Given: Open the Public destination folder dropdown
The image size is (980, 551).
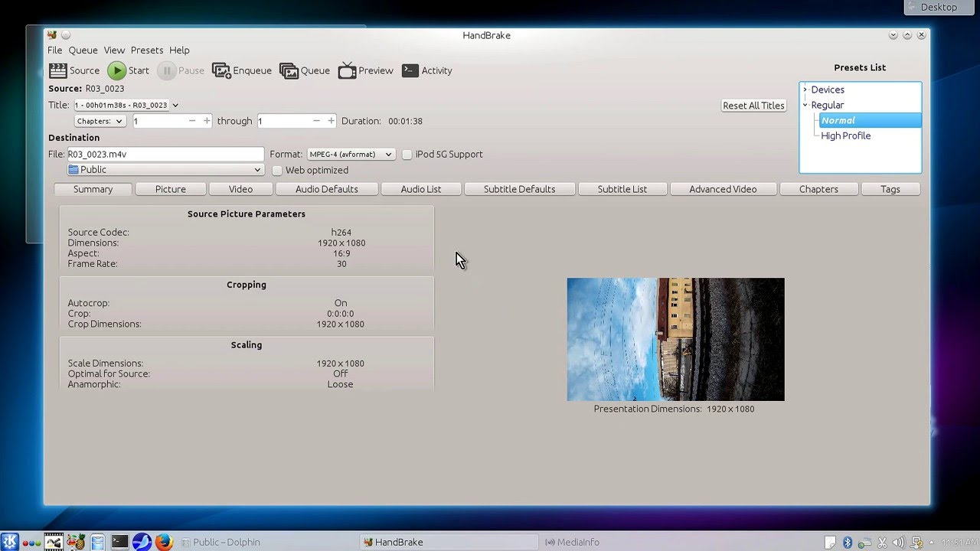Looking at the screenshot, I should tap(165, 170).
